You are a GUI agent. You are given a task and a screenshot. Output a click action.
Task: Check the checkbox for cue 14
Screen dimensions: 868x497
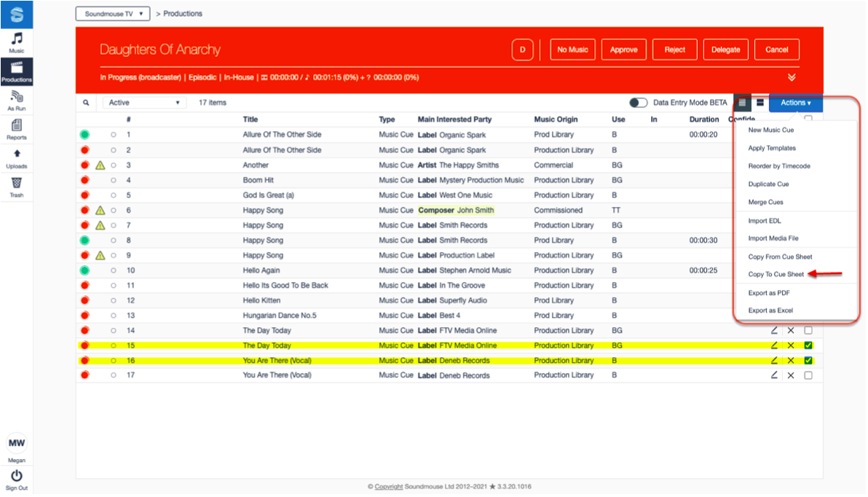[x=808, y=330]
